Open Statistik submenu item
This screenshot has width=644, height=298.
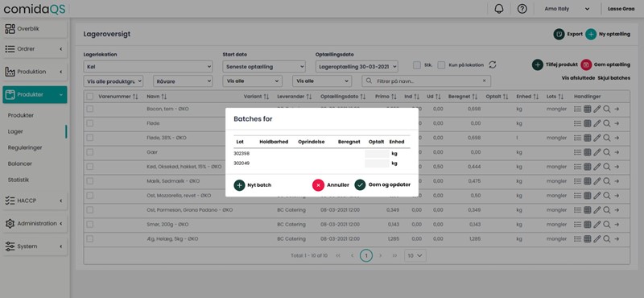click(x=19, y=180)
